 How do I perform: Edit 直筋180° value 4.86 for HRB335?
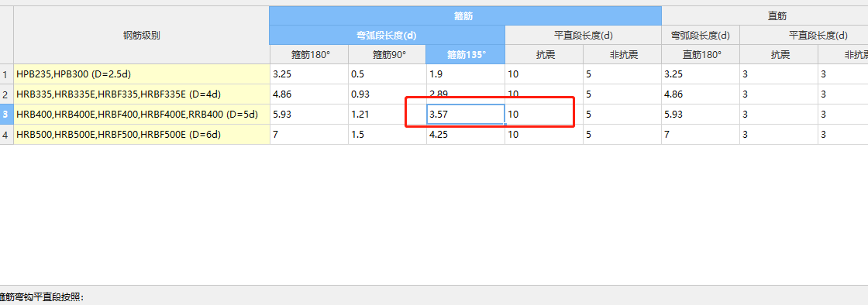(x=701, y=94)
